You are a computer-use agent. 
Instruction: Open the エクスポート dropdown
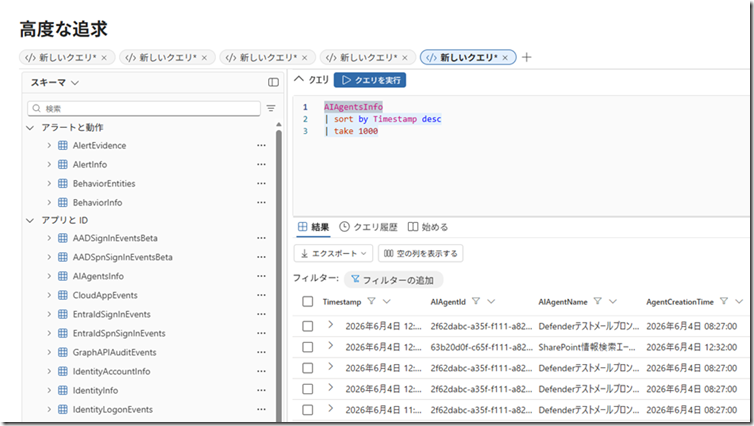tap(333, 253)
